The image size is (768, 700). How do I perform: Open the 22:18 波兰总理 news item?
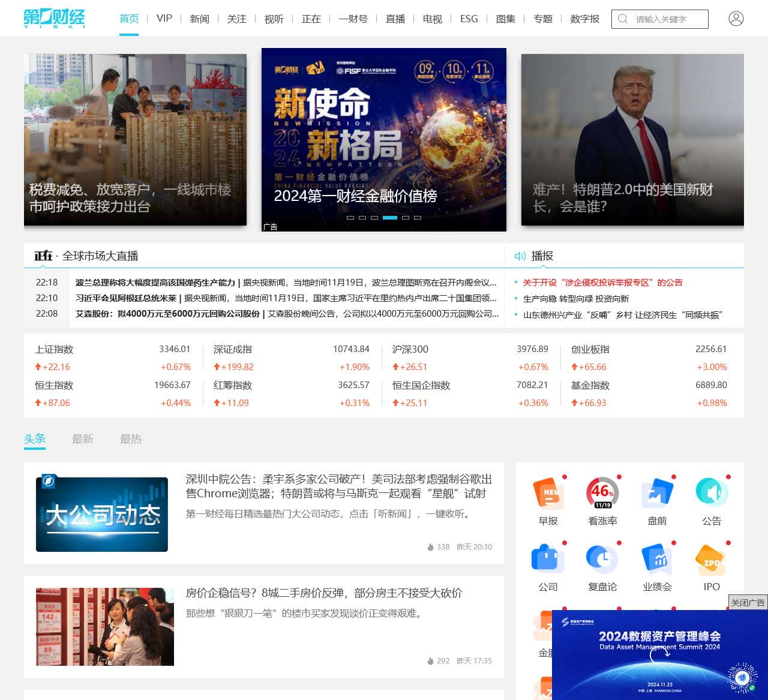(286, 283)
